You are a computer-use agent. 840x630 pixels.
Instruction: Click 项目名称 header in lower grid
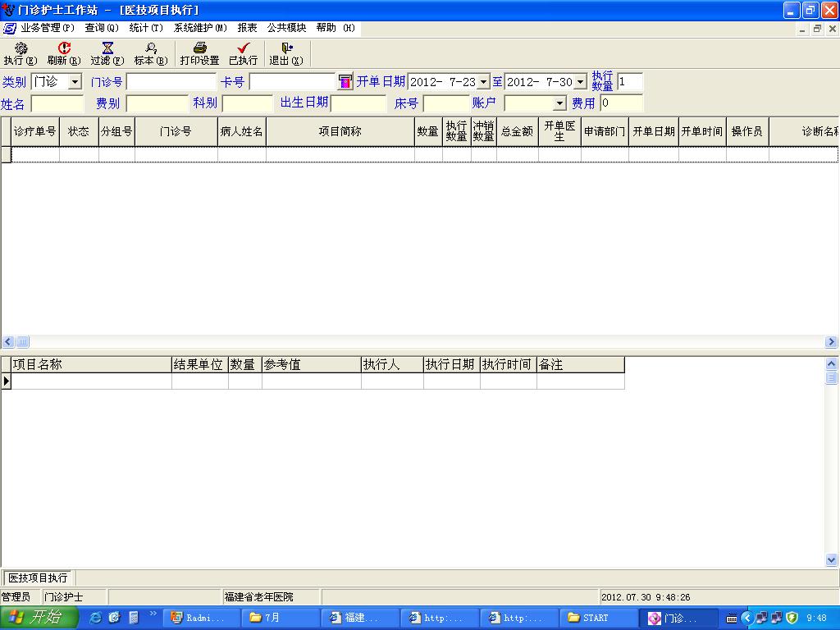(x=91, y=365)
